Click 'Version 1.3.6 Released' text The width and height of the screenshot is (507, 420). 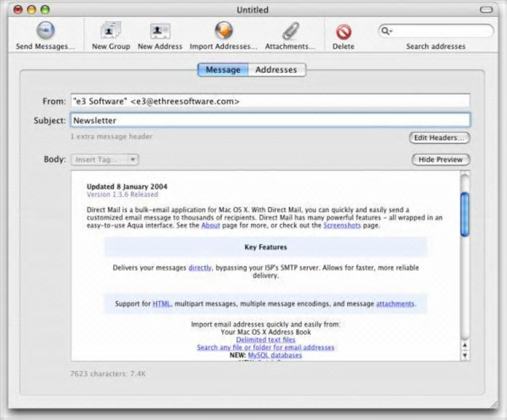tap(122, 194)
